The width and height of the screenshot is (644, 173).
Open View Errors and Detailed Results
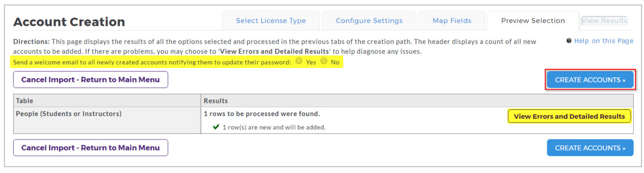(x=569, y=116)
